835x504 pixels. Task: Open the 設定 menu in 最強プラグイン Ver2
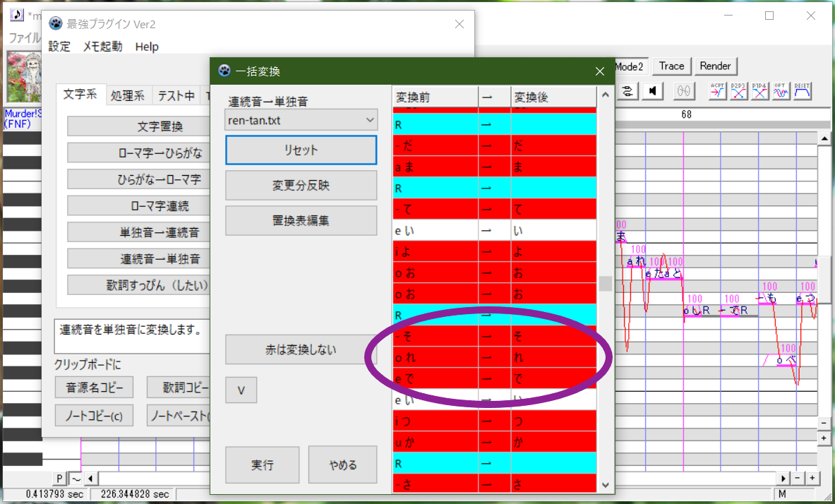[x=59, y=47]
